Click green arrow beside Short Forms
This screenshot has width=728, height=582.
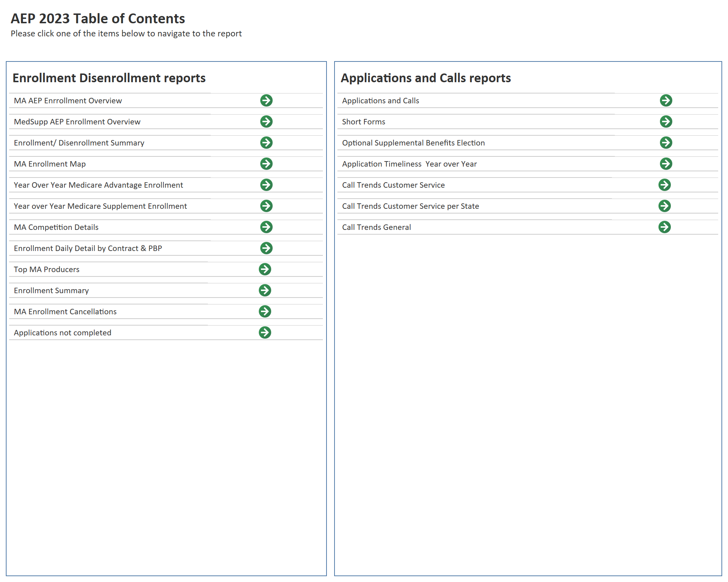coord(666,121)
